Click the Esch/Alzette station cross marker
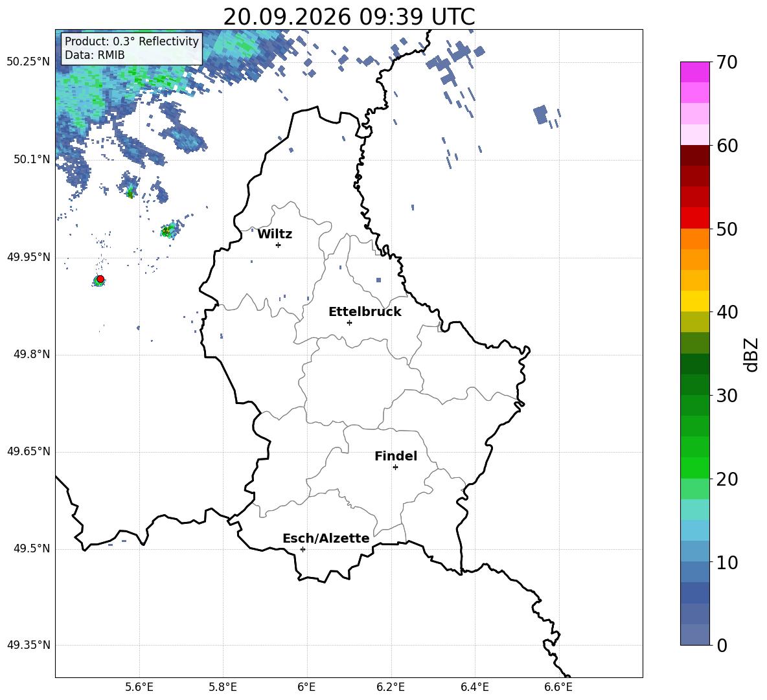767x700 pixels. (303, 549)
